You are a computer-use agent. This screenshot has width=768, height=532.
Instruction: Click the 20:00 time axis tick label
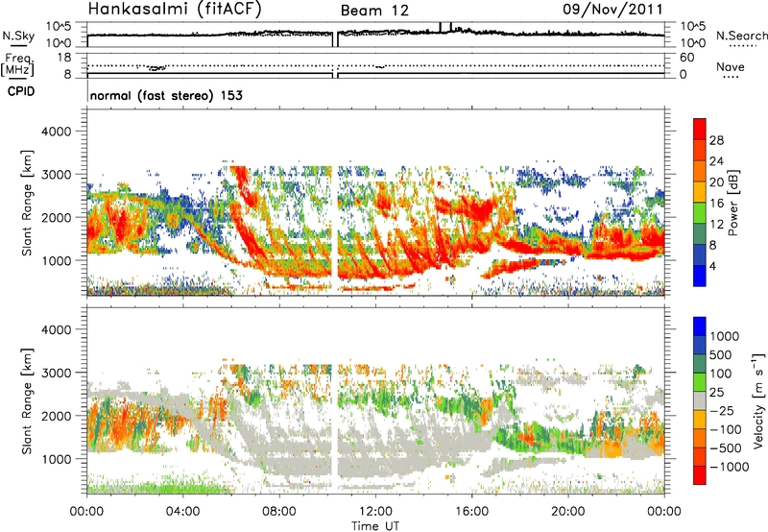tap(567, 512)
